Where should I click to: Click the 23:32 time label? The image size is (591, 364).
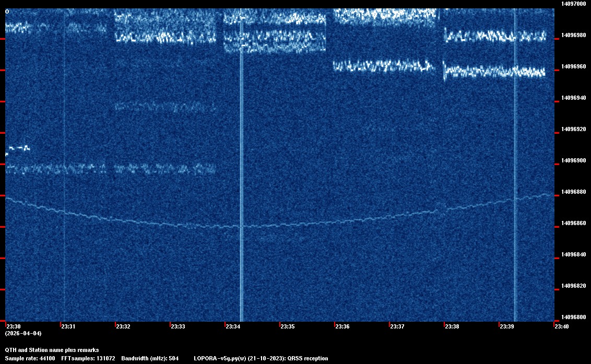tap(123, 326)
